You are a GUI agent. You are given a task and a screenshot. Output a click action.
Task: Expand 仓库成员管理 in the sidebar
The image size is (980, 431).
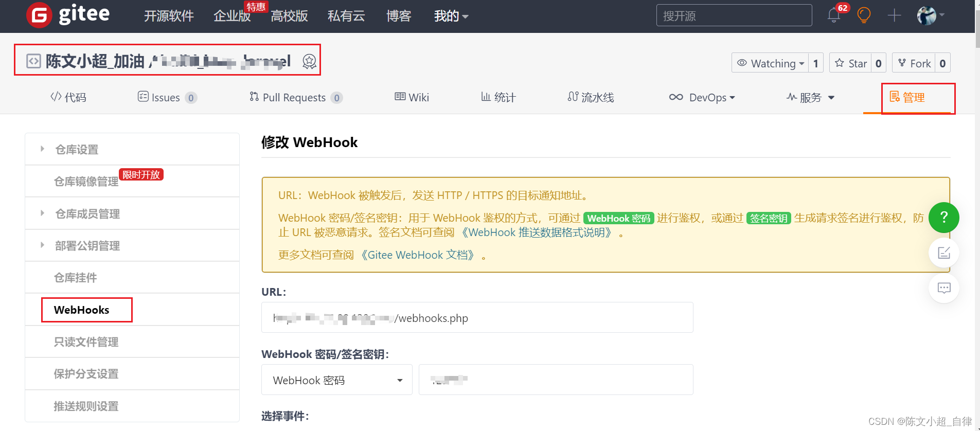coord(132,213)
